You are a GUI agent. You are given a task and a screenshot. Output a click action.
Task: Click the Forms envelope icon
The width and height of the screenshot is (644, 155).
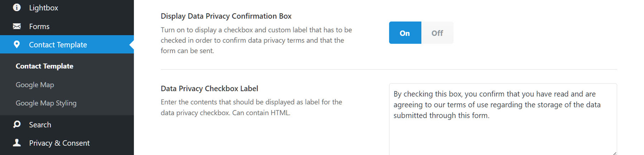click(x=17, y=26)
